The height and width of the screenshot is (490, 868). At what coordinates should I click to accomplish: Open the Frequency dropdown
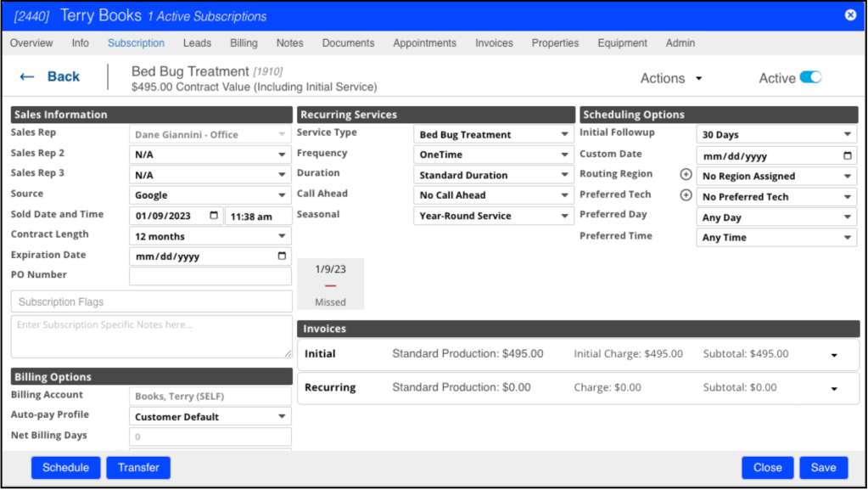[493, 155]
